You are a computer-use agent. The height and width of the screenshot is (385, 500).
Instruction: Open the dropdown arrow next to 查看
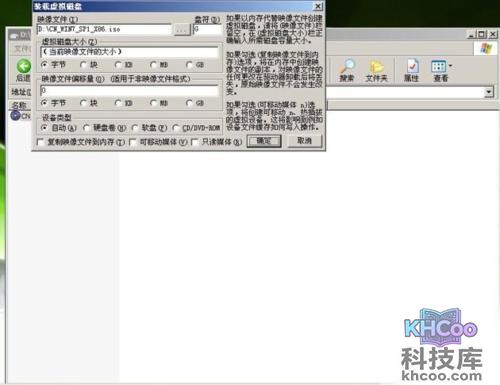pyautogui.click(x=450, y=66)
